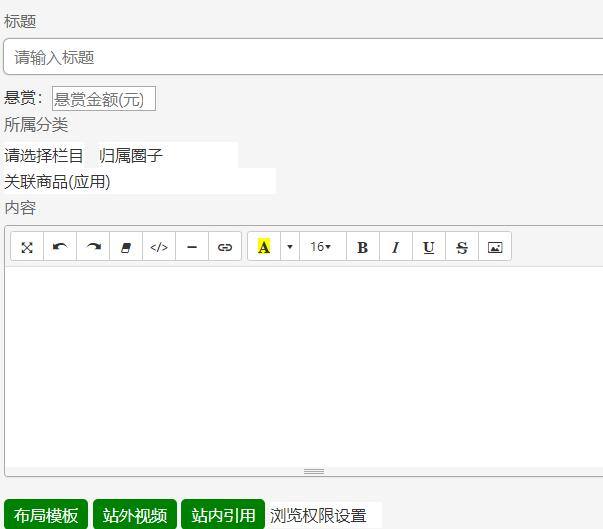The height and width of the screenshot is (529, 603).
Task: Toggle italic text style
Action: coord(395,247)
